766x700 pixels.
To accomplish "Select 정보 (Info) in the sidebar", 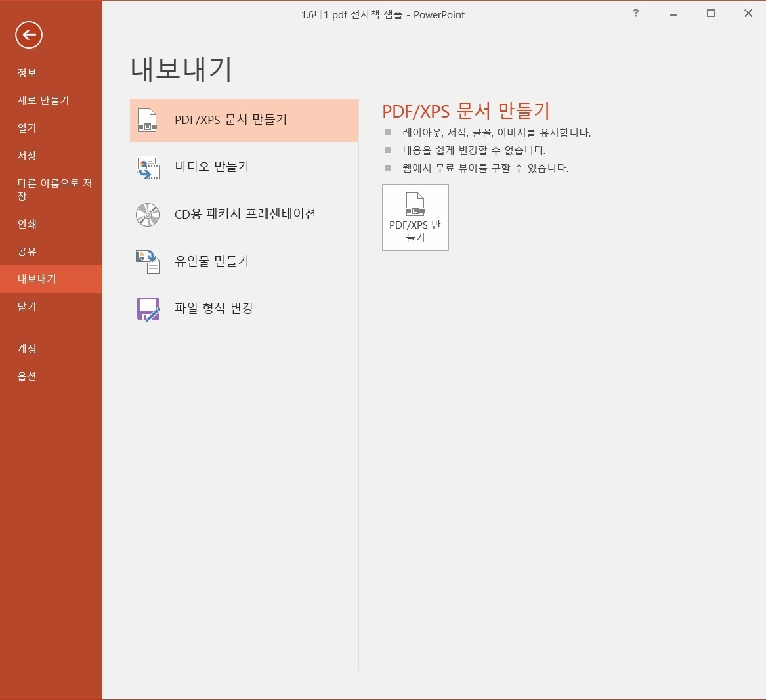I will (27, 72).
